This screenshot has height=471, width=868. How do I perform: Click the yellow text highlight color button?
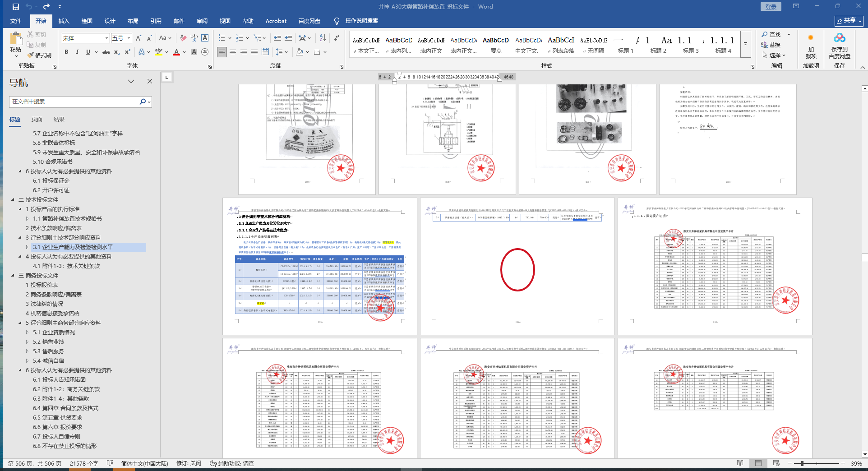(x=159, y=52)
